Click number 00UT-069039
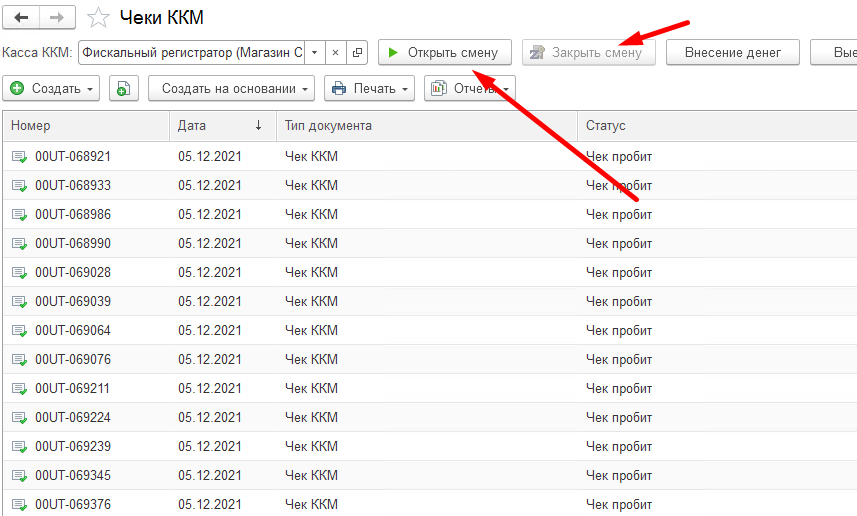 73,301
